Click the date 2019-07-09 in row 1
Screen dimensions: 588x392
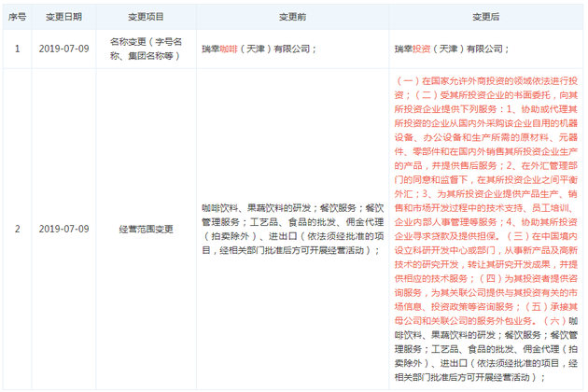(63, 49)
